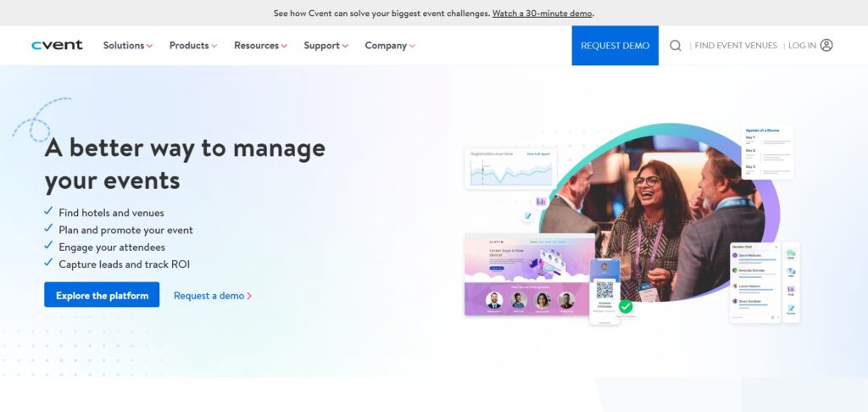This screenshot has height=412, width=868.
Task: Click the Session Chat panel graphic
Action: tap(755, 282)
